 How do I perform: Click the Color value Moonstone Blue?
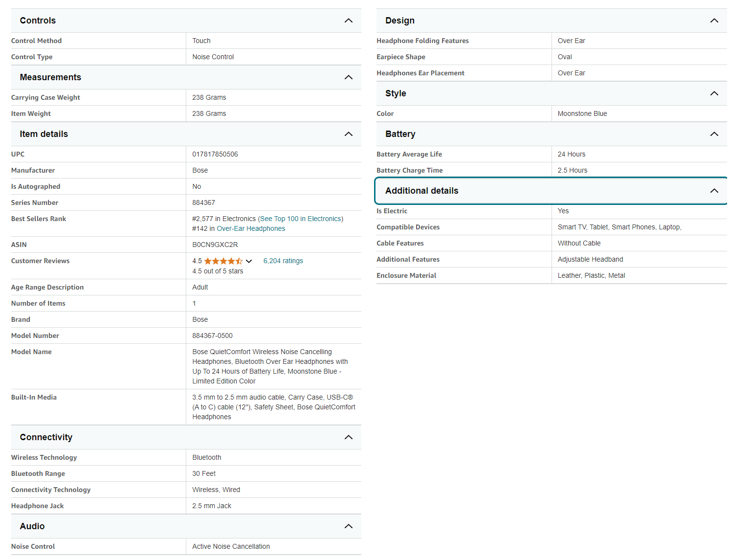pos(582,113)
